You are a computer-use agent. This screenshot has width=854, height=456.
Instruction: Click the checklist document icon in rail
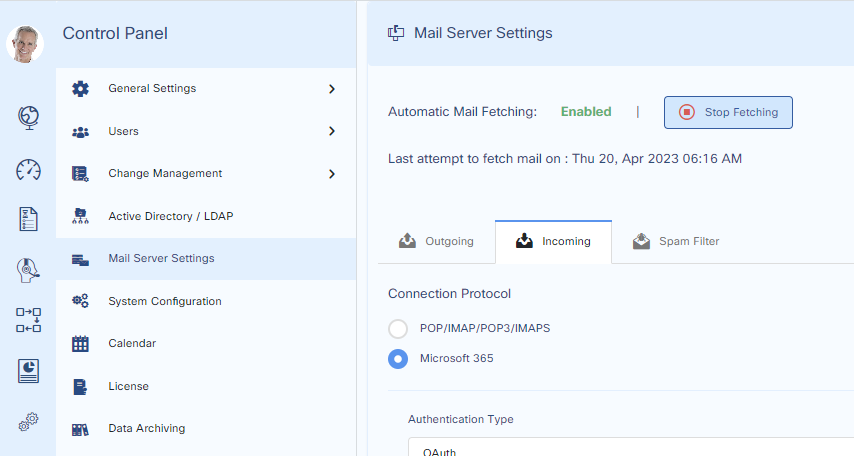coord(28,219)
